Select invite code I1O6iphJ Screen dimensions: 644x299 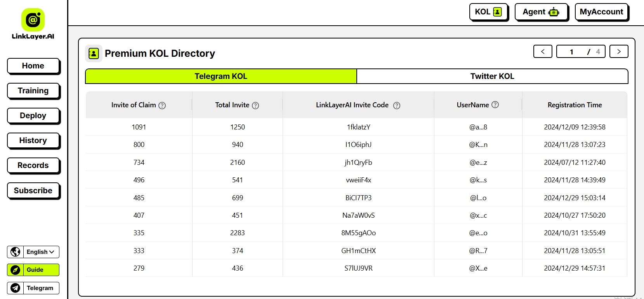[x=359, y=145]
